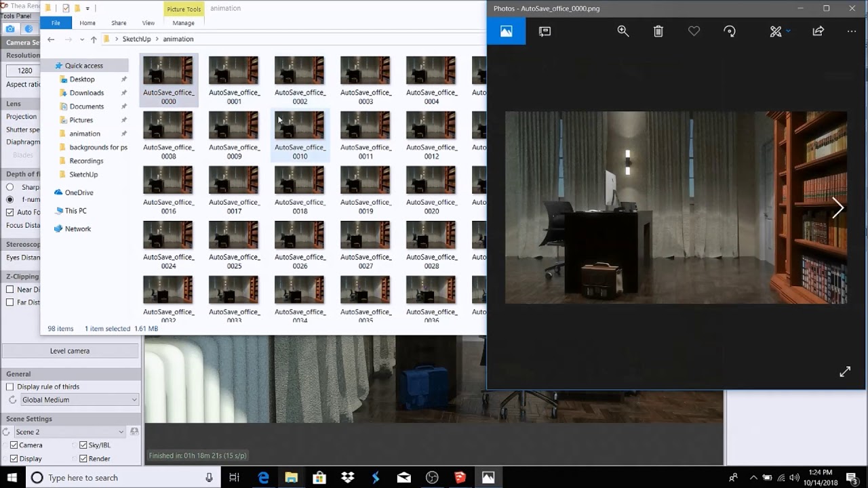Click the resolution width field 1280
Screen dimensions: 868x488
(x=25, y=70)
